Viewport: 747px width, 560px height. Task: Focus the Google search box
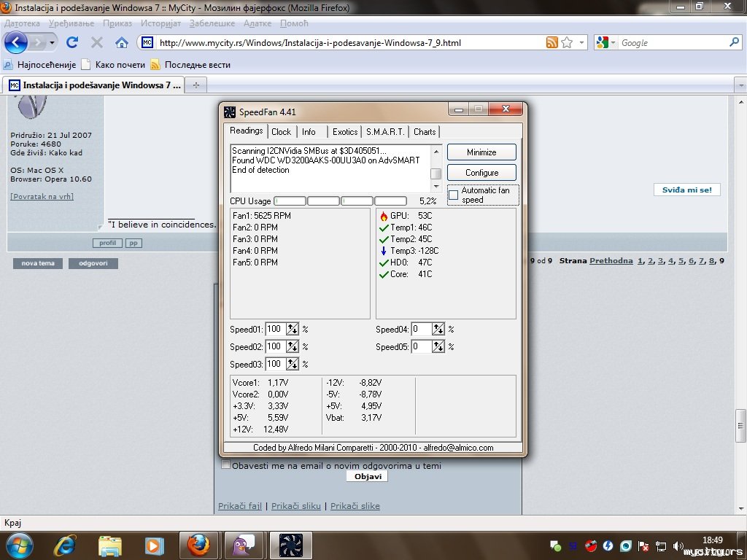pos(673,43)
